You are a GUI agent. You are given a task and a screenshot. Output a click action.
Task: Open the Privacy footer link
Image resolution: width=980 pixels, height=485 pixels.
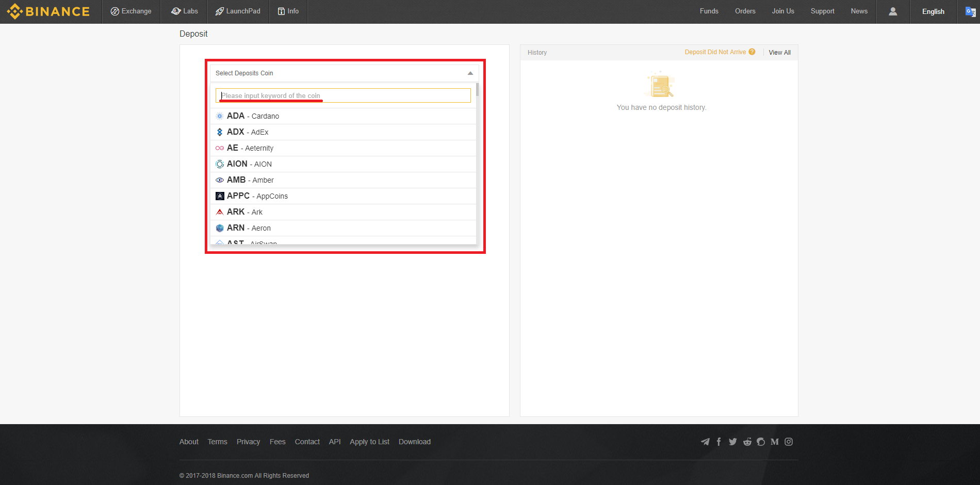[248, 442]
